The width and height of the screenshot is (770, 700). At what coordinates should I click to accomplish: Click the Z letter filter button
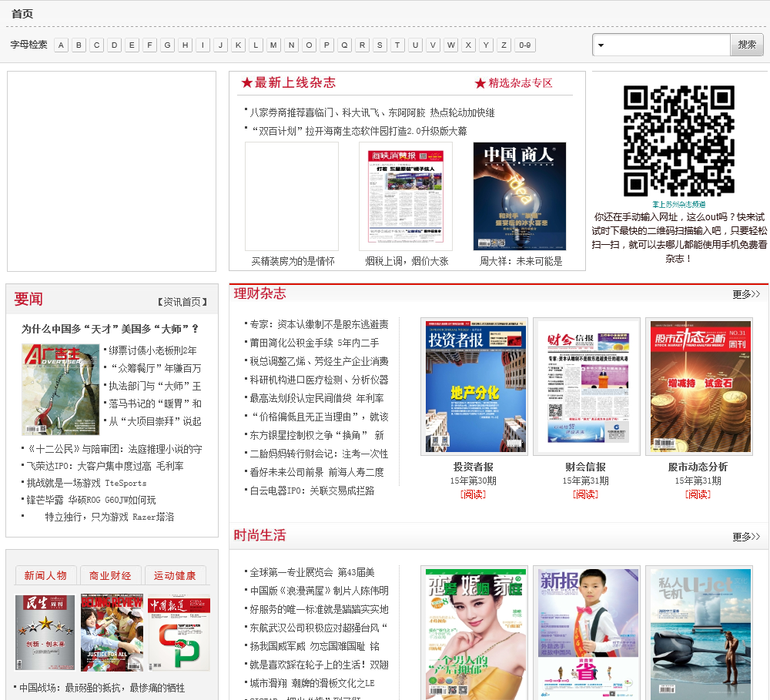[504, 45]
